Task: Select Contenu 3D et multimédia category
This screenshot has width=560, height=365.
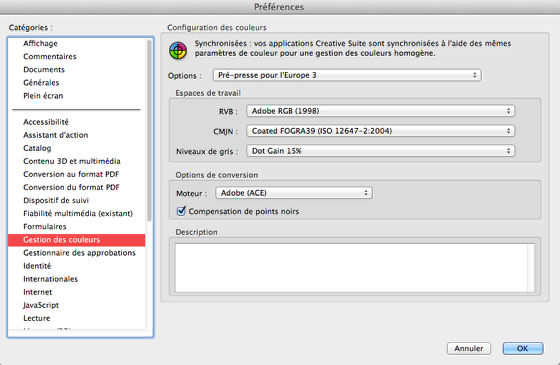Action: coord(76,161)
